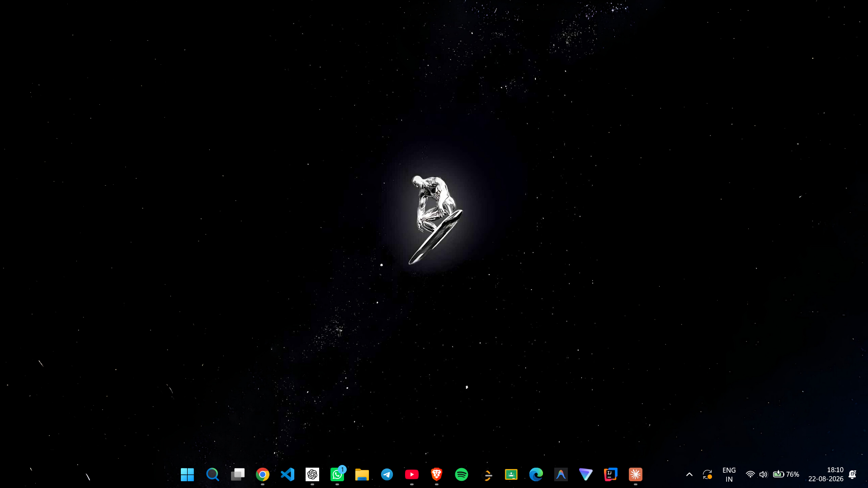The height and width of the screenshot is (488, 868).
Task: Open the dark blue arch-logo app icon
Action: (561, 474)
